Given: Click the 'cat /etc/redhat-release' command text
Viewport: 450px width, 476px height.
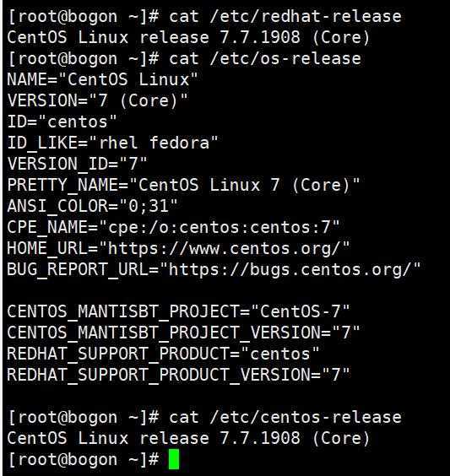Looking at the screenshot, I should (x=285, y=16).
